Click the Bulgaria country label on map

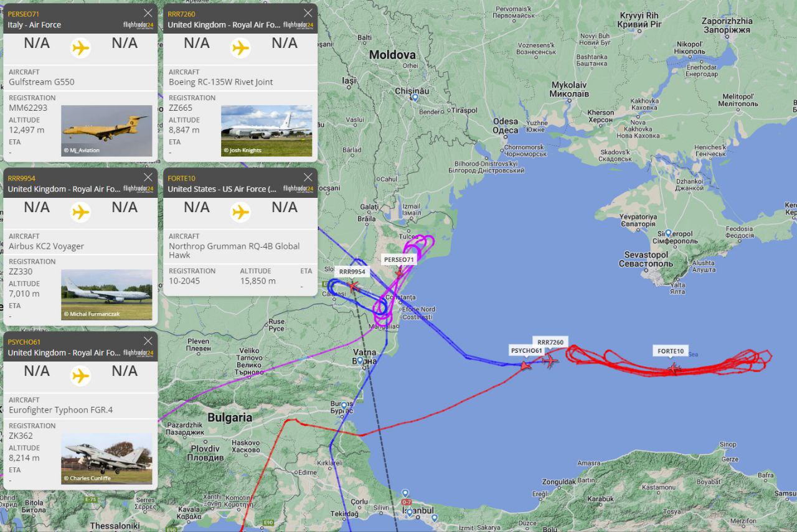[230, 418]
